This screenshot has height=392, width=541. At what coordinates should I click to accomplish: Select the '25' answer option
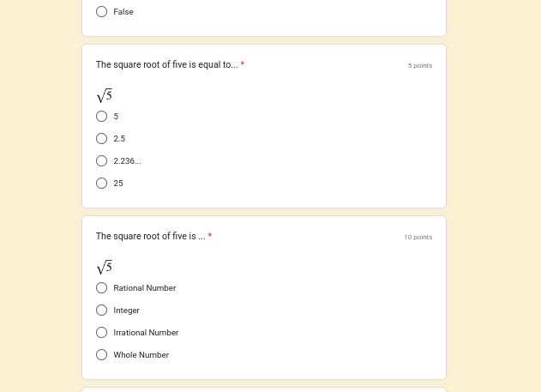tap(101, 184)
